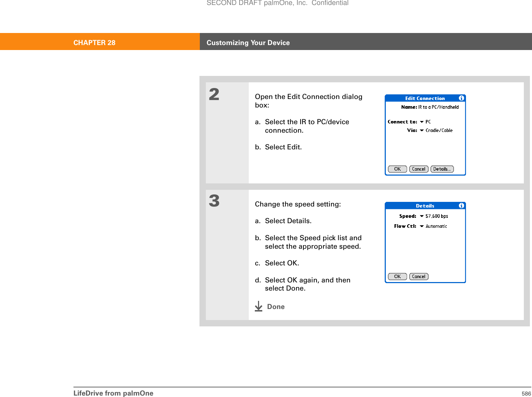
Task: Click the info icon in Details dialog
Action: tap(461, 206)
